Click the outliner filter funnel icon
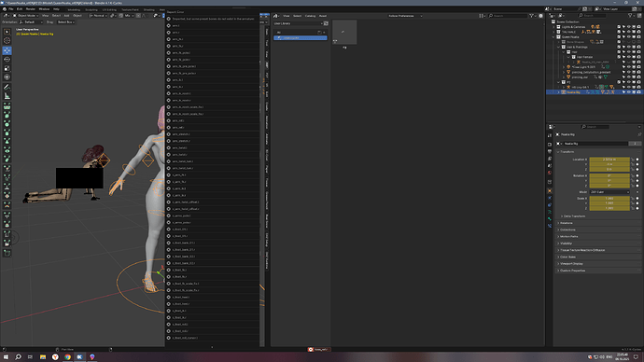The image size is (644, 362). (630, 16)
